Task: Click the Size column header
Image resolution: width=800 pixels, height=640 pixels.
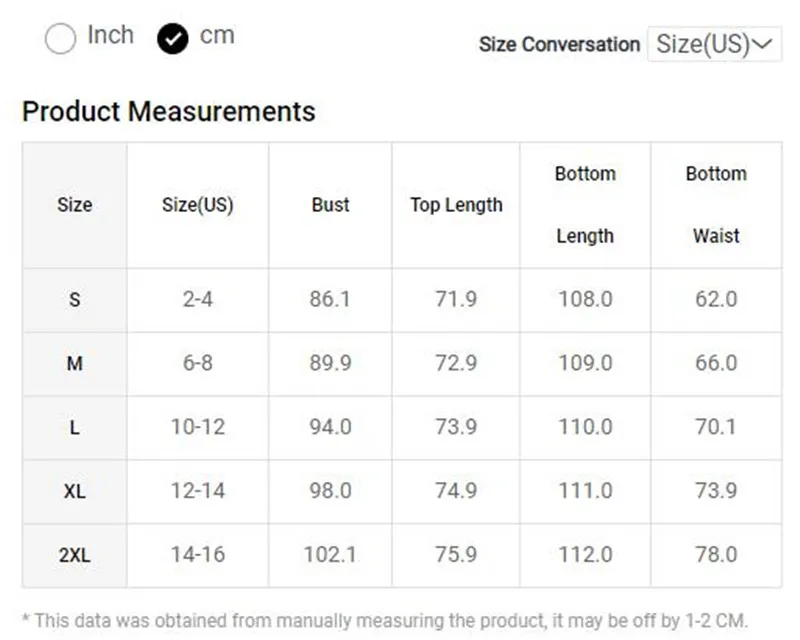Action: (x=74, y=205)
